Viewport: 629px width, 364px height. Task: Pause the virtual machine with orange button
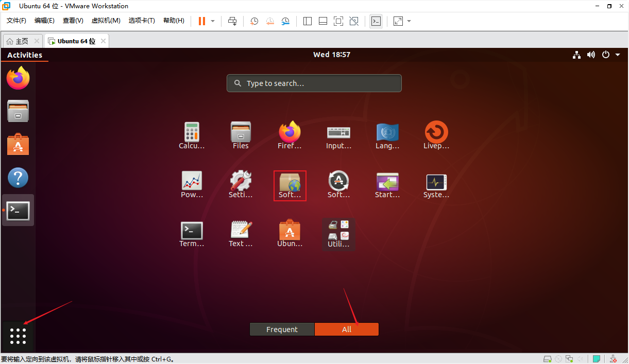point(201,21)
